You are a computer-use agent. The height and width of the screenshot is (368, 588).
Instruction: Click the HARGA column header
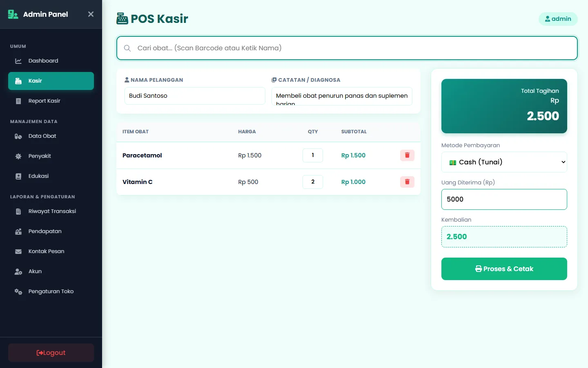coord(247,132)
